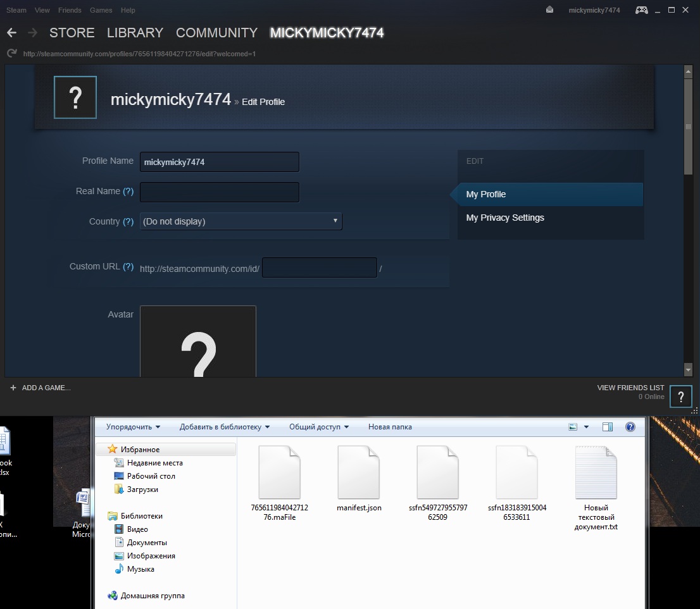
Task: Open the manifest.json file
Action: click(x=359, y=479)
